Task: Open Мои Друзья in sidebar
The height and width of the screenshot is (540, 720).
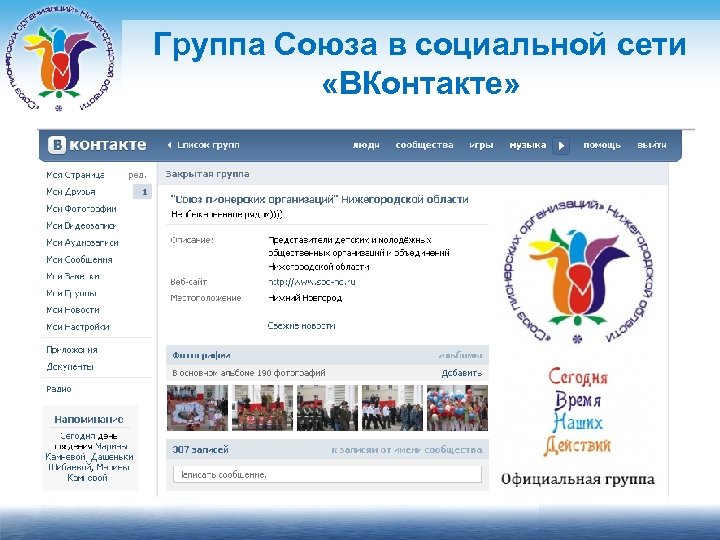Action: [x=71, y=192]
